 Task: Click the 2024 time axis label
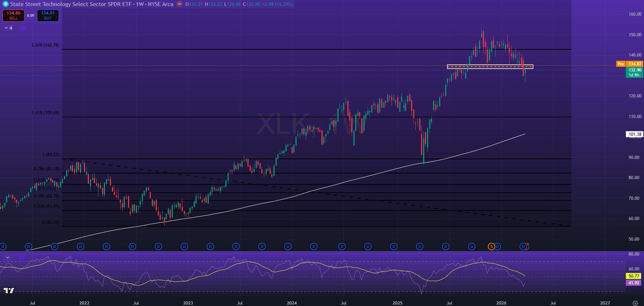291,302
